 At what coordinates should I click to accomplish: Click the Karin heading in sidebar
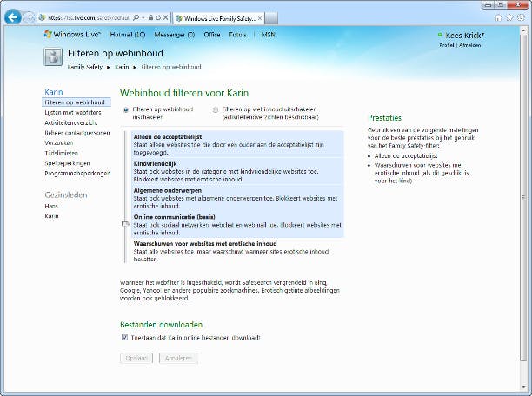pyautogui.click(x=54, y=92)
